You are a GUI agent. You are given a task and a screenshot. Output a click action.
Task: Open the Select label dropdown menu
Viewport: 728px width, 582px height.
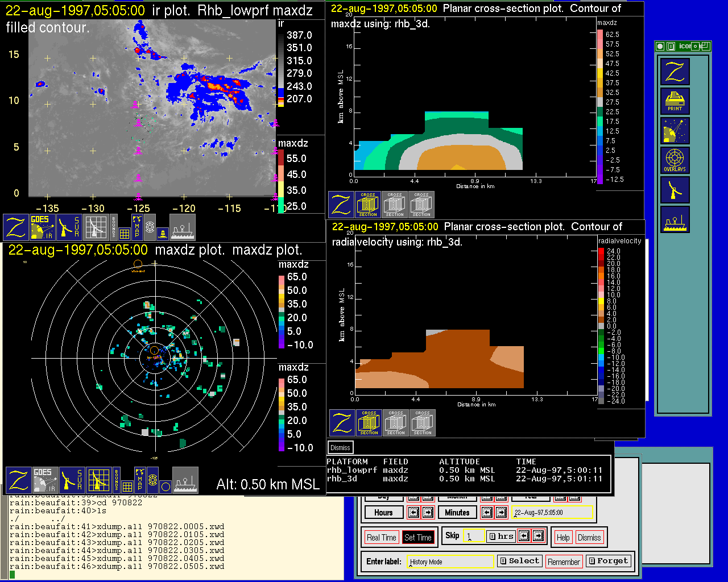[519, 561]
